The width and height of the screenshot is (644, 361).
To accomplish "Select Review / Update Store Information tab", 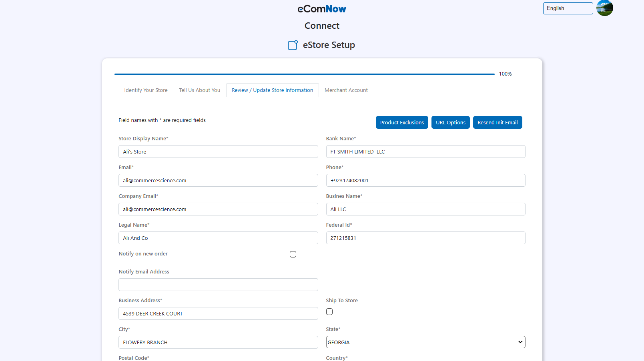I will [x=272, y=90].
